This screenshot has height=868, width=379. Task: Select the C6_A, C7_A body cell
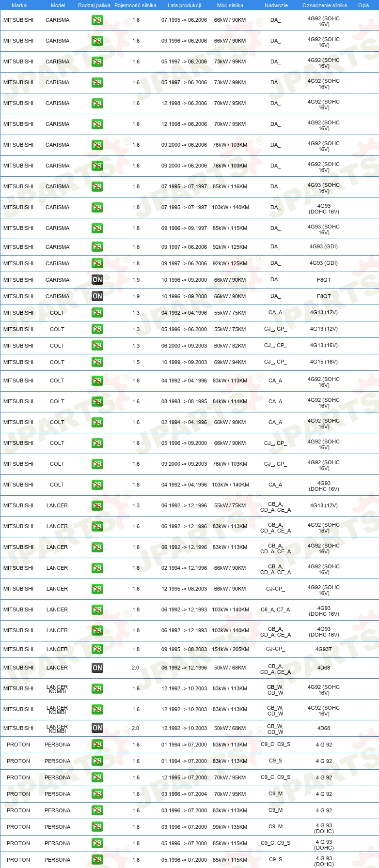[275, 610]
